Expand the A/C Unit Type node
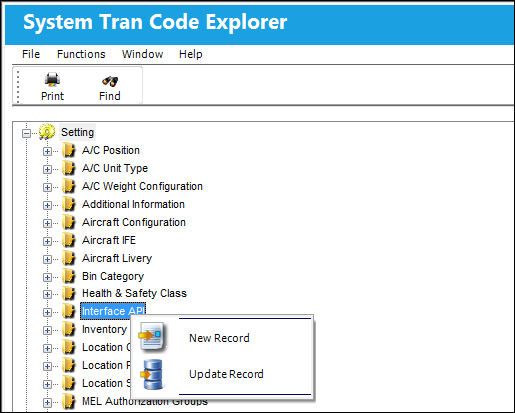This screenshot has width=515, height=413. pyautogui.click(x=47, y=169)
